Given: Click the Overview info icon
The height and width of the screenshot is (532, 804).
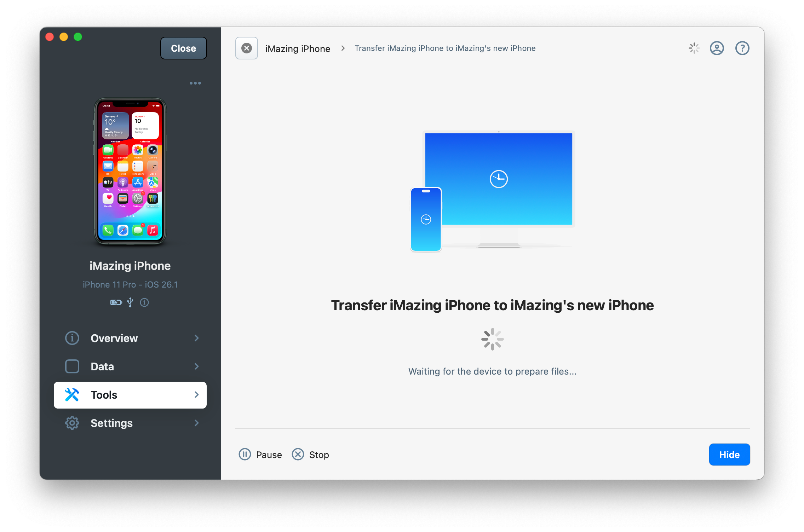Looking at the screenshot, I should click(72, 338).
